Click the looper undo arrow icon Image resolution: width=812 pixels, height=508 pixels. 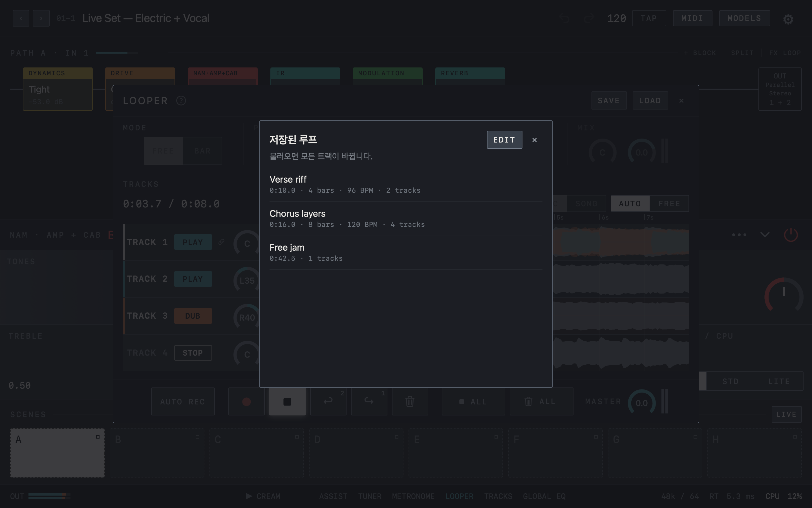[x=328, y=402]
